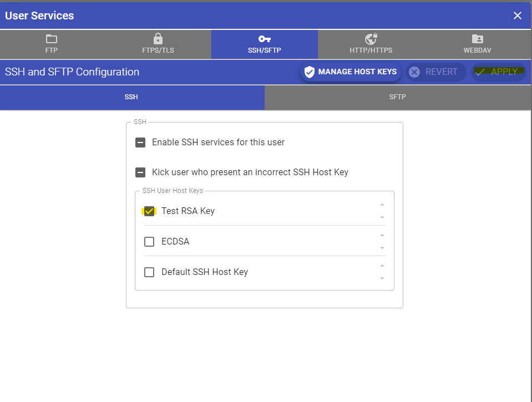
Task: Enable the ECDSA host key
Action: click(x=149, y=241)
